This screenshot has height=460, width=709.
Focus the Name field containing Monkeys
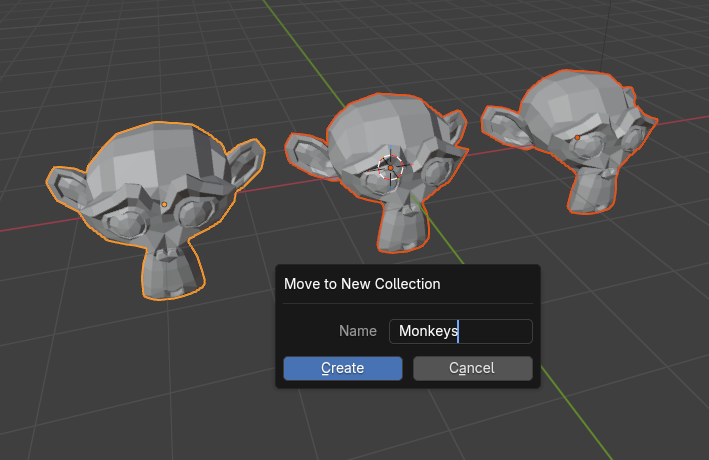(x=461, y=331)
